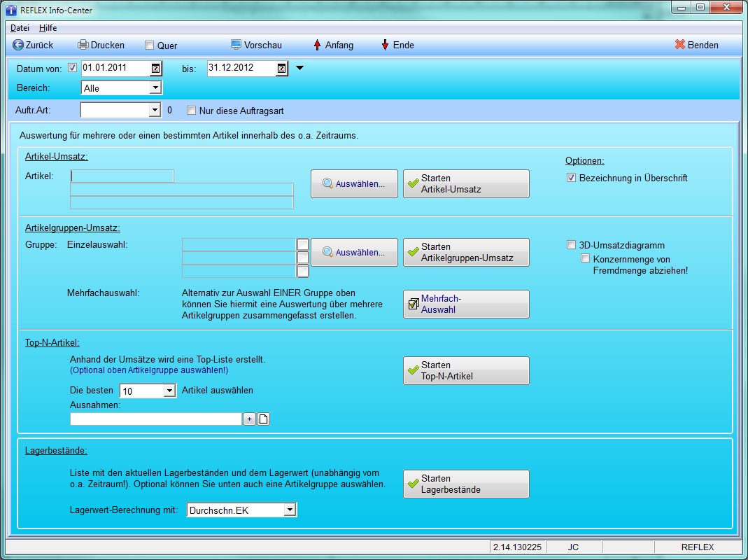The width and height of the screenshot is (748, 560).
Task: Click the Optional oben Artikelgruppe auswählen hint
Action: (149, 370)
